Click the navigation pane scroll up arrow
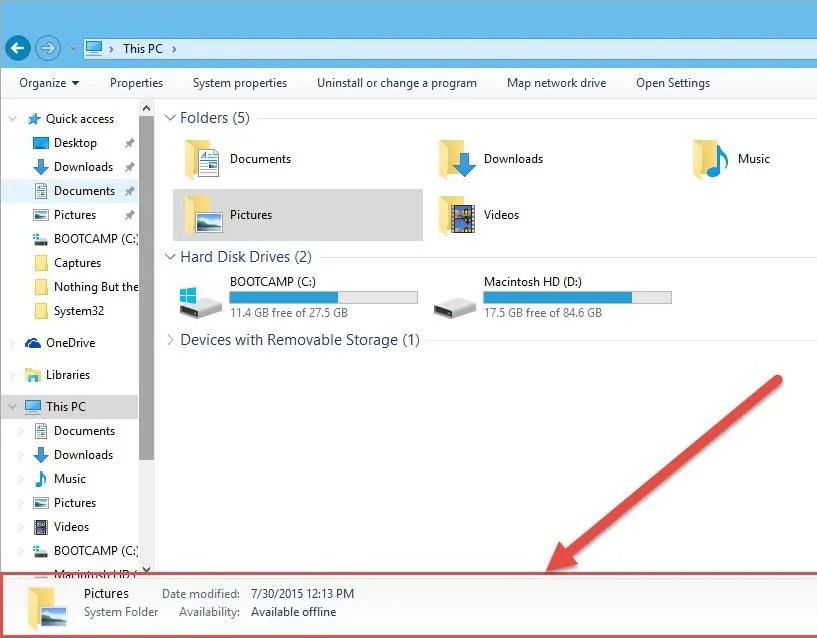 tap(146, 108)
